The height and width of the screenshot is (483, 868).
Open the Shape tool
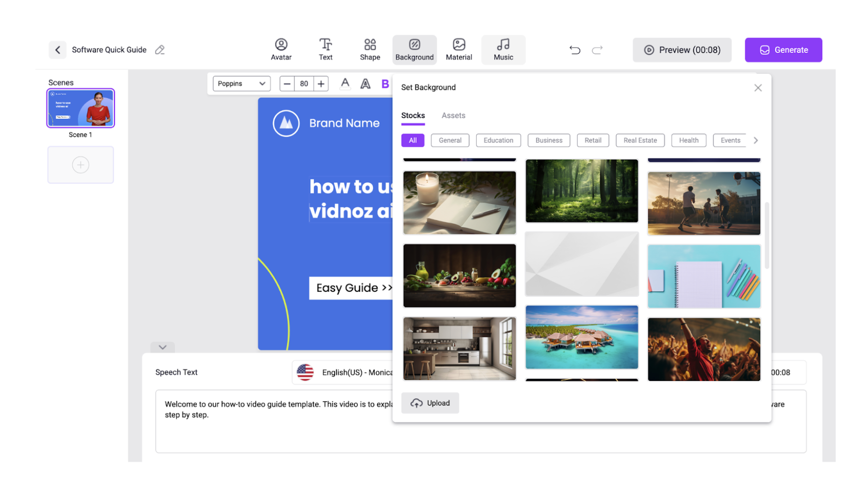tap(370, 50)
